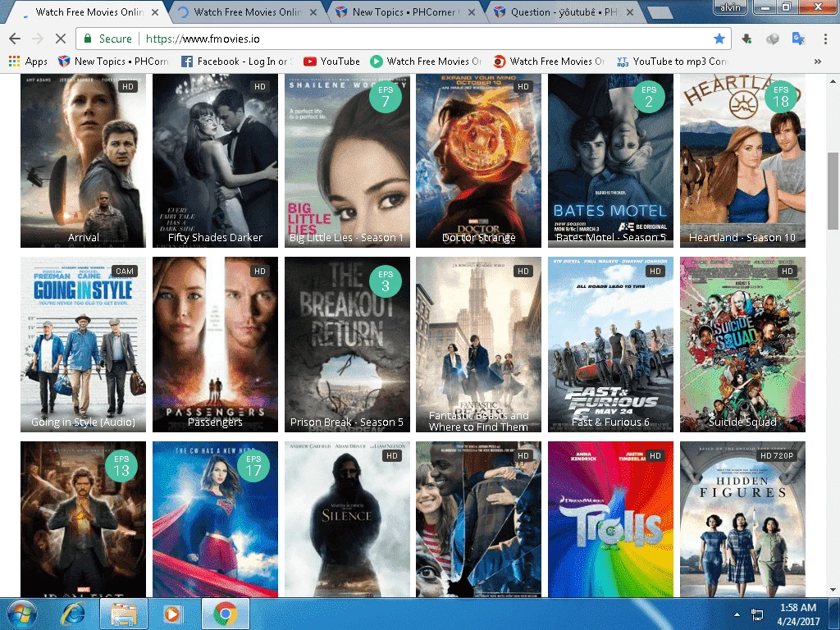Image resolution: width=840 pixels, height=630 pixels.
Task: Click the alvin profile button
Action: click(x=729, y=7)
